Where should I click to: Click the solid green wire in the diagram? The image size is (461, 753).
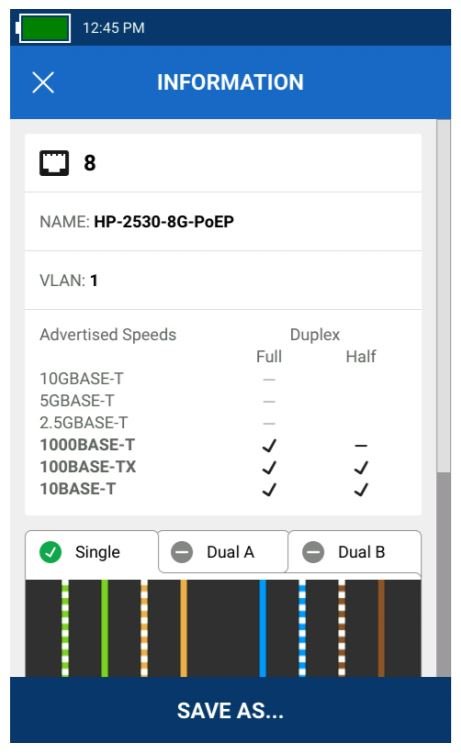click(105, 628)
